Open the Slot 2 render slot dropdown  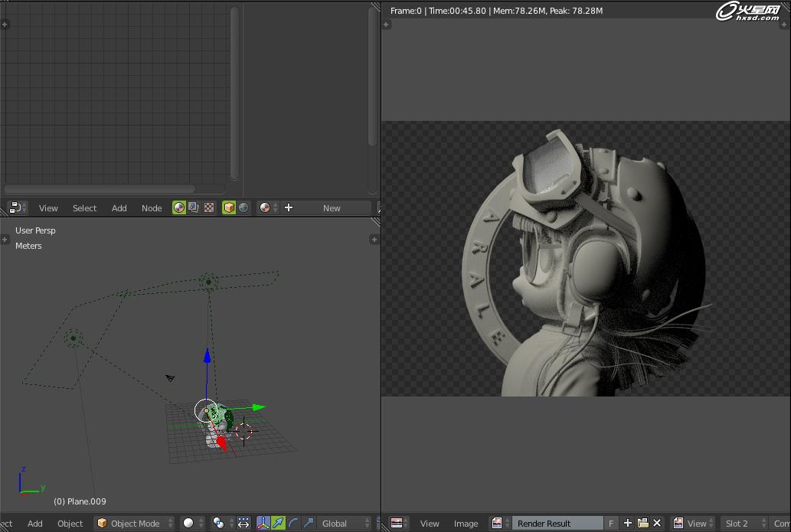[743, 524]
